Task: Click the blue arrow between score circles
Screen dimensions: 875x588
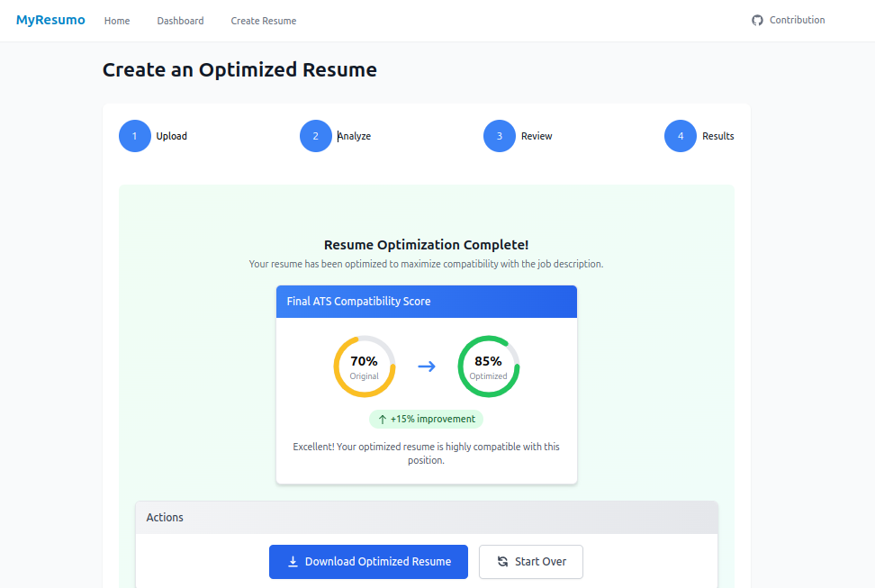Action: click(426, 365)
